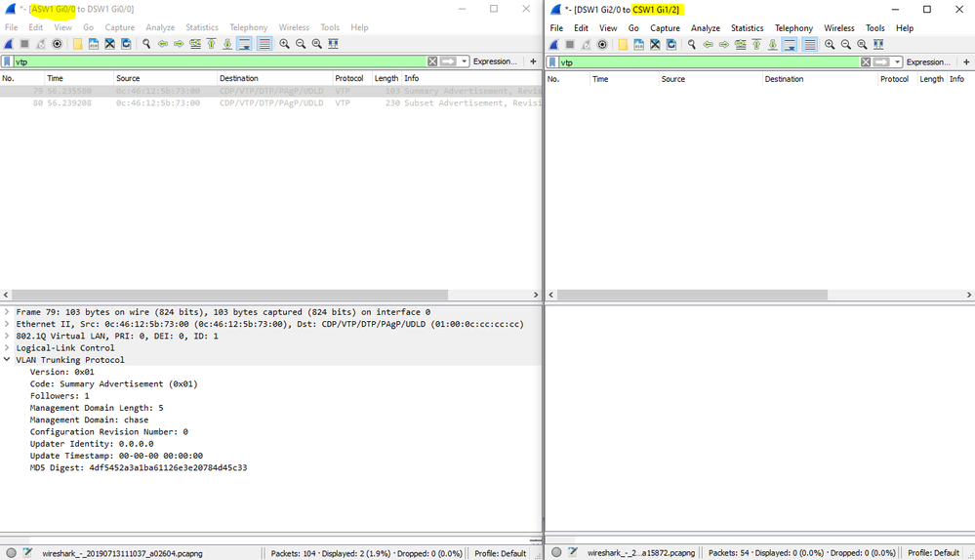Open Expression dialog in right window
The width and height of the screenshot is (975, 560).
click(928, 62)
